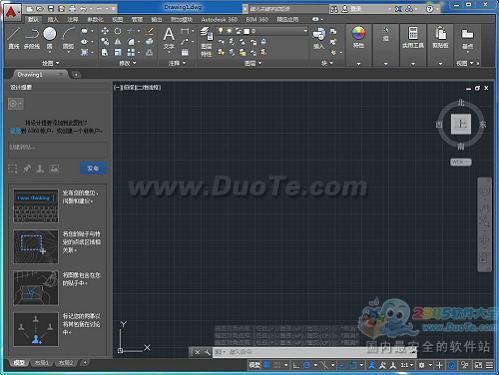Click the Post (发布) button in Design Feed
Image resolution: width=499 pixels, height=375 pixels.
click(93, 168)
